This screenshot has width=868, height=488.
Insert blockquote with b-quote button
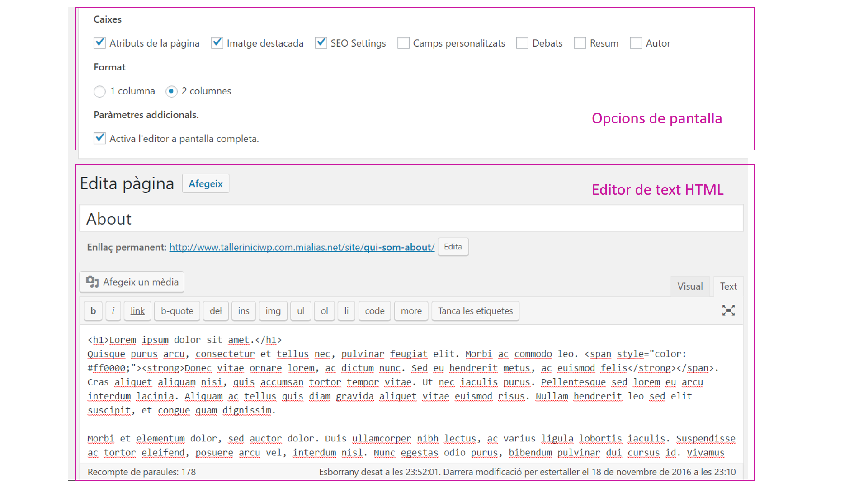(177, 311)
